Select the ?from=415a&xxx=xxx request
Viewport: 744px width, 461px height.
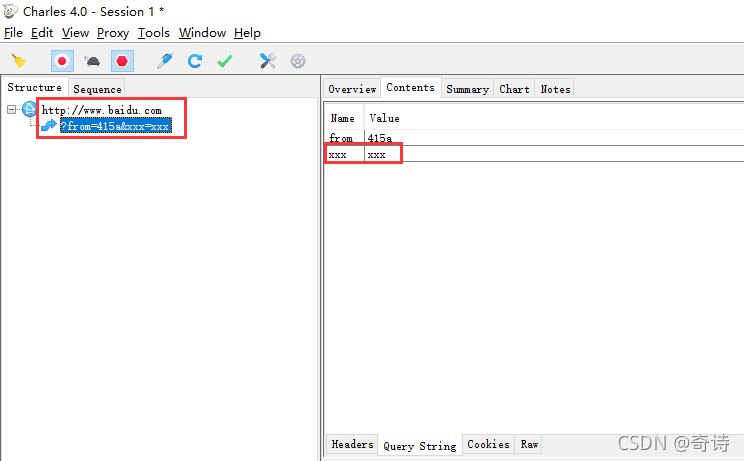(x=115, y=126)
